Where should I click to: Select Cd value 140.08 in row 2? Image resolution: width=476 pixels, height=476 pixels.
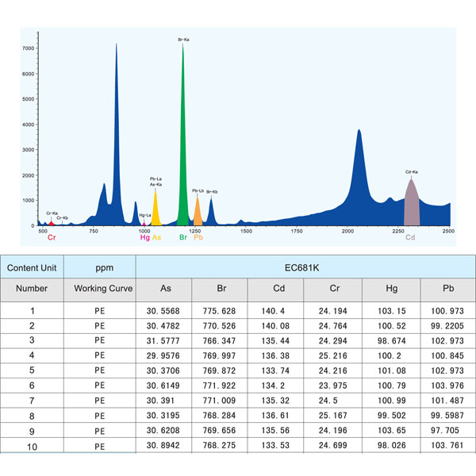[x=277, y=327]
